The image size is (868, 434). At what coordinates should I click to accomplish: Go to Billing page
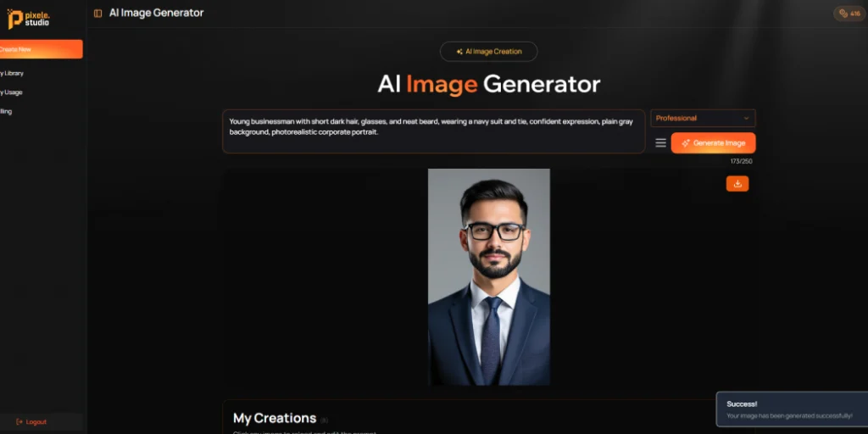6,111
